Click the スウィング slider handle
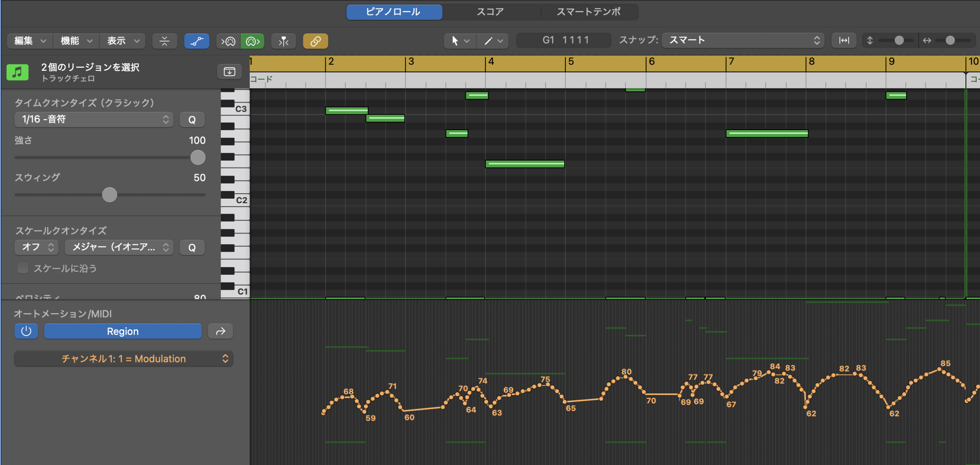The height and width of the screenshot is (465, 980). [x=109, y=195]
